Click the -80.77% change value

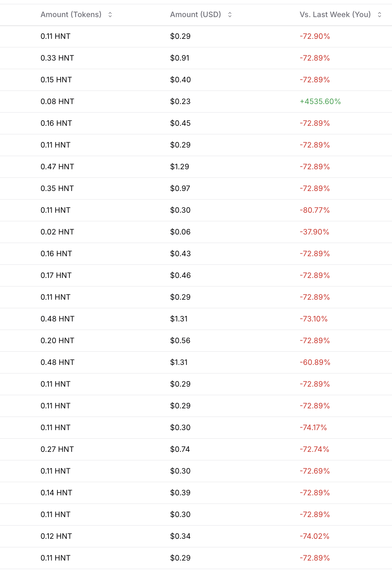(x=315, y=210)
